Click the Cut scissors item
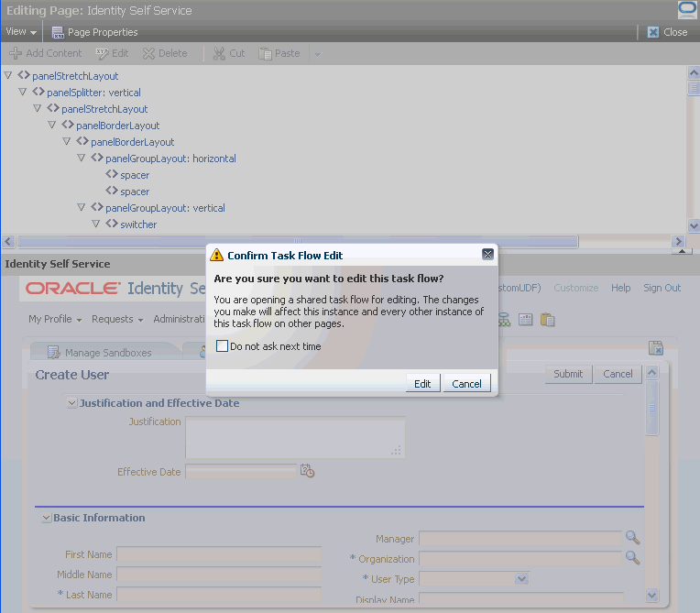Image resolution: width=700 pixels, height=613 pixels. [229, 53]
